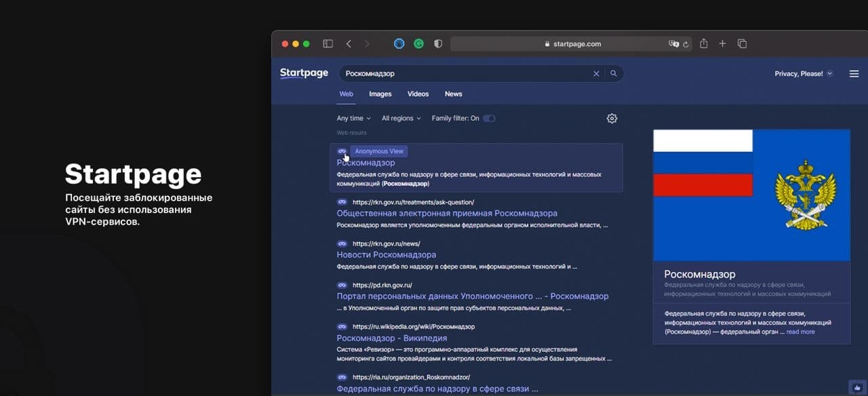868x396 pixels.
Task: Click the Roskomnadzor flag image
Action: [x=751, y=195]
